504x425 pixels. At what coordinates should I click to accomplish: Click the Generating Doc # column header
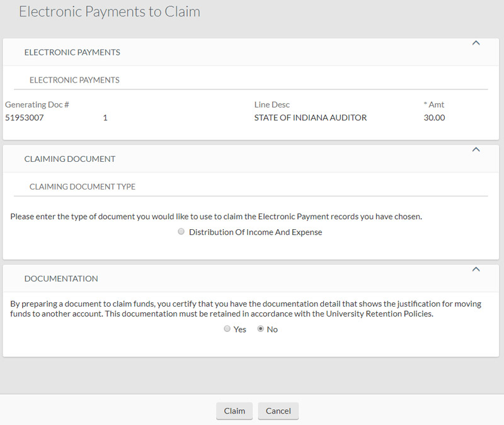pyautogui.click(x=37, y=105)
